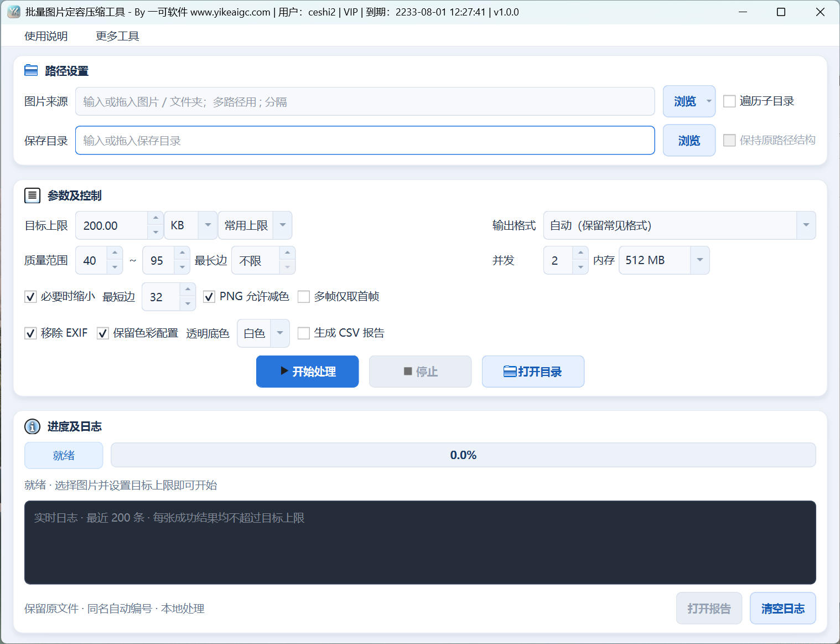Click the 目标上限 200.00 value field
This screenshot has width=840, height=644.
(x=112, y=225)
